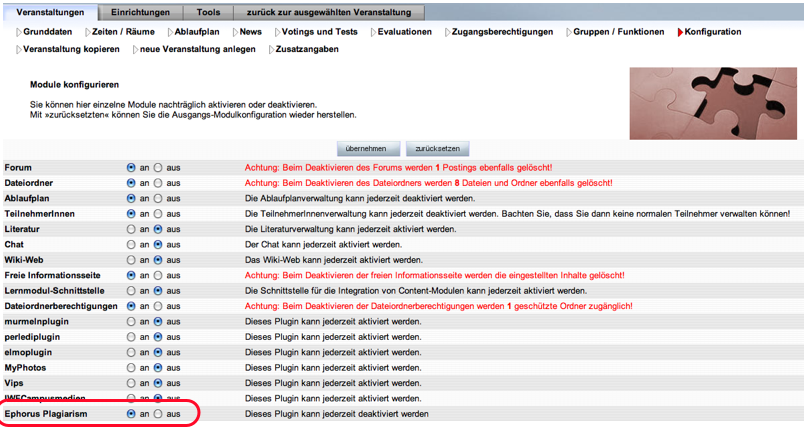
Task: Select the selected aus option for Chat
Action: click(158, 245)
